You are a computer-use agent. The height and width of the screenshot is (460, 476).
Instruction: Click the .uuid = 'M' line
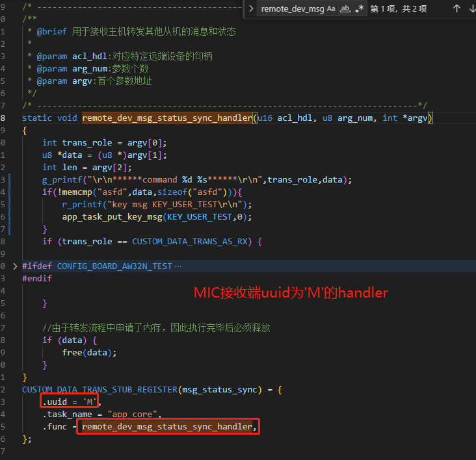(x=72, y=402)
